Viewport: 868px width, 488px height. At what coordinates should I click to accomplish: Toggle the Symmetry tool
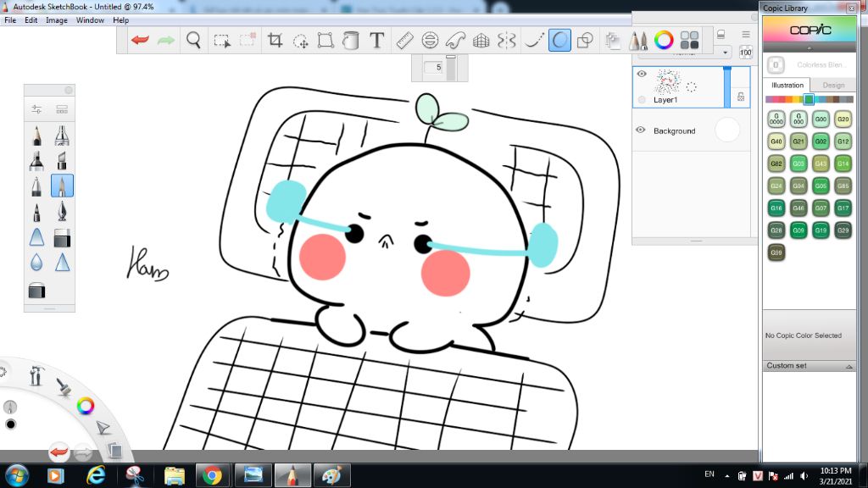[x=507, y=40]
